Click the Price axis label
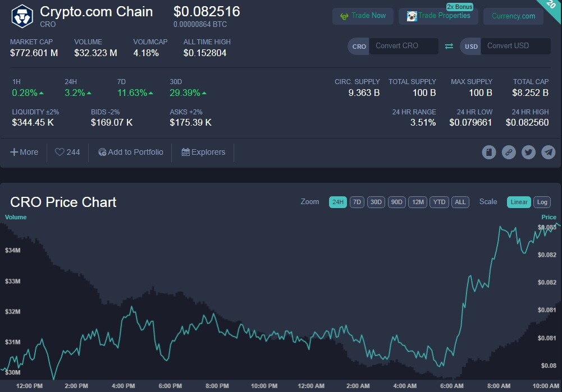Viewport: 562px width, 392px height. tap(549, 217)
